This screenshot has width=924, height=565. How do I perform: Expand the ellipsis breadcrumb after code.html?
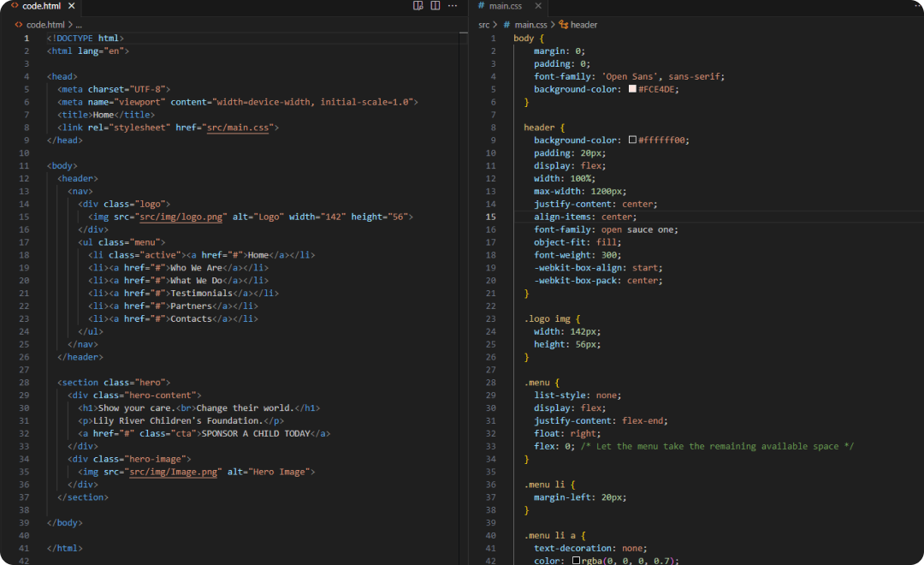coord(79,25)
